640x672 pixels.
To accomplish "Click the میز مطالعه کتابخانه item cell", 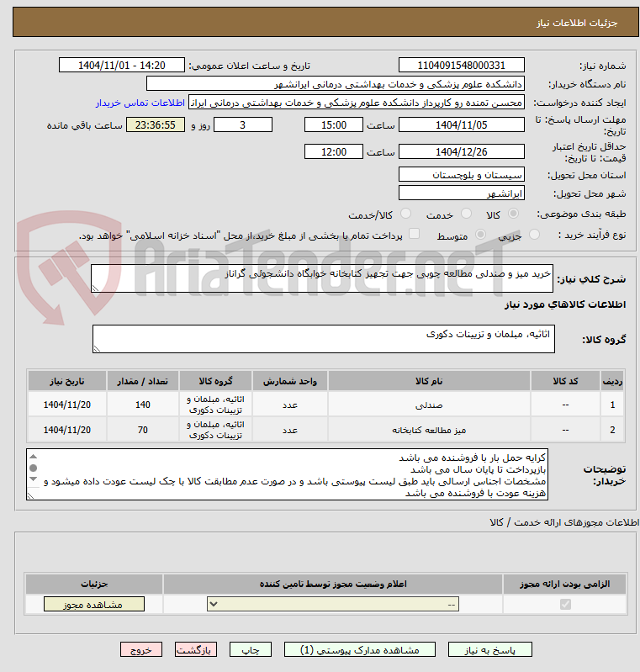I will (x=429, y=430).
